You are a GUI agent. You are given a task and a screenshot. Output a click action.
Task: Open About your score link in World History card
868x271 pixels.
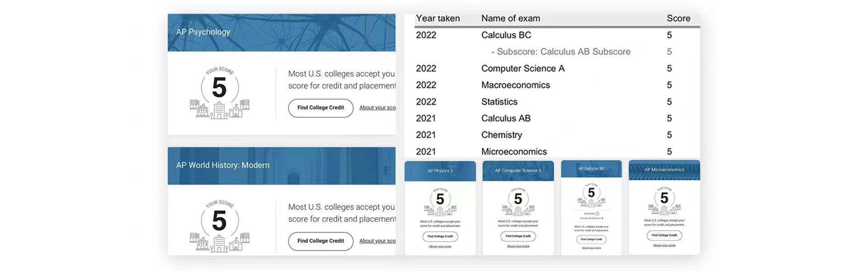(x=377, y=241)
